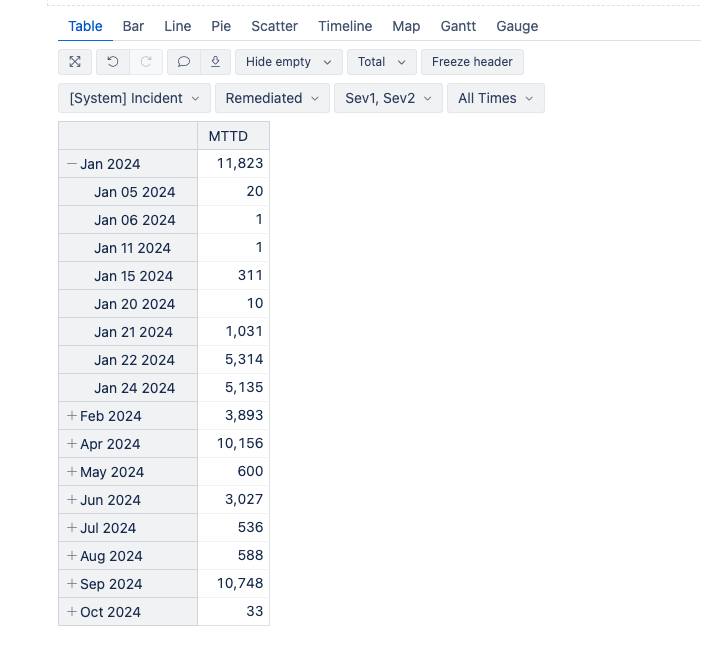
Task: Expand the Sep 2024 row
Action: point(72,583)
